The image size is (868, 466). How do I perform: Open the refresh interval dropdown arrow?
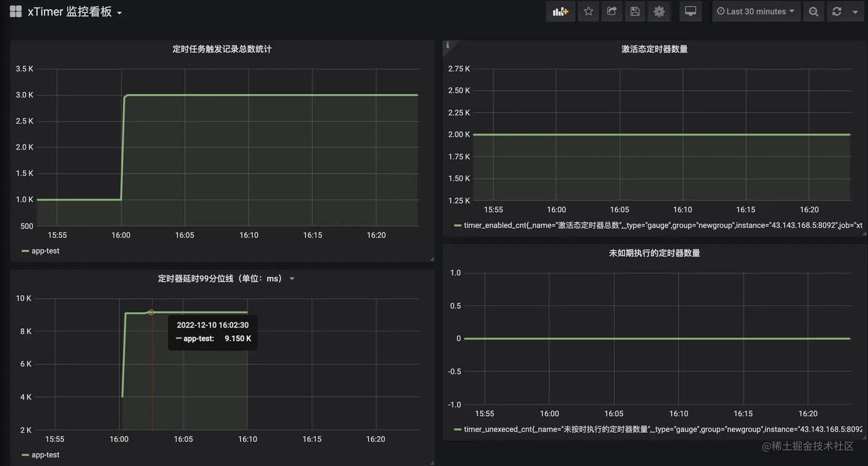855,12
